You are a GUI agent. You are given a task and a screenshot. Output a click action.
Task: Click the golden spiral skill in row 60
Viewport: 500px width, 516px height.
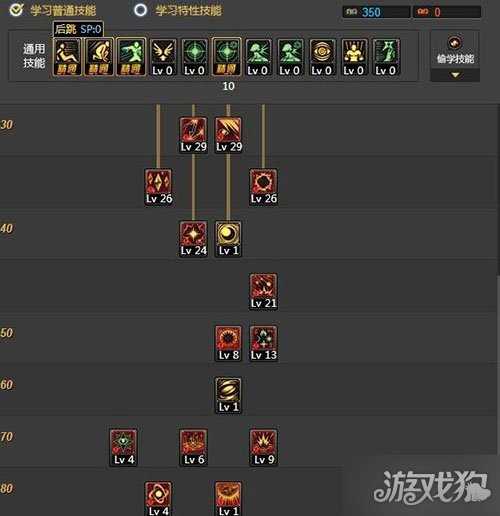(228, 395)
